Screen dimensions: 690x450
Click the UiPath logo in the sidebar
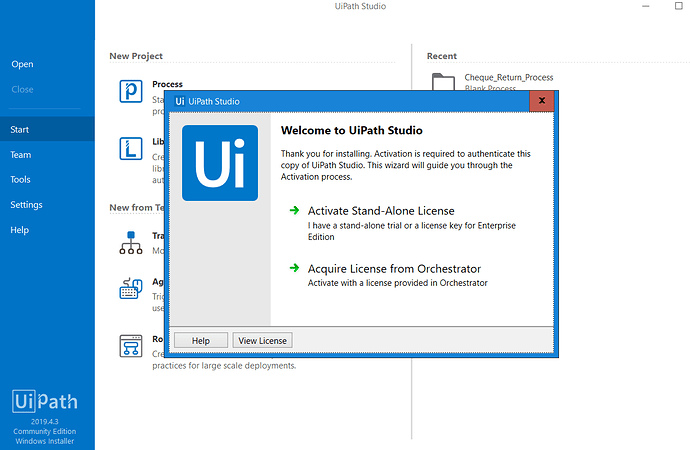[45, 401]
